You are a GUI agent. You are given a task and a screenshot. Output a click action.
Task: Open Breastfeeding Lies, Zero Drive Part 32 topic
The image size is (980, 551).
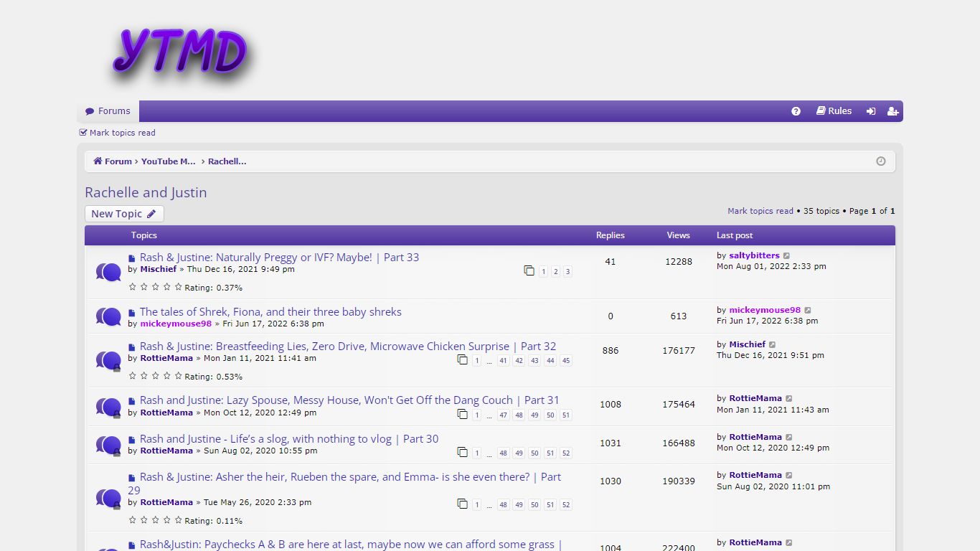click(348, 346)
